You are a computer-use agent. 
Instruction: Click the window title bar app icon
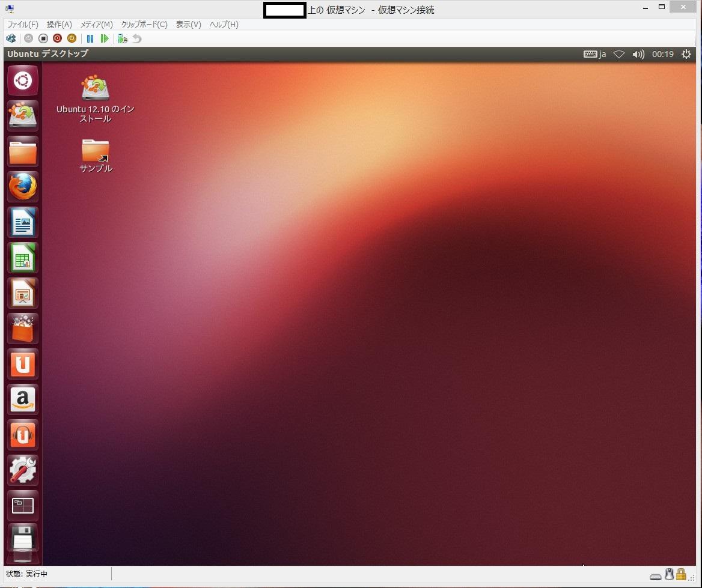(10, 8)
